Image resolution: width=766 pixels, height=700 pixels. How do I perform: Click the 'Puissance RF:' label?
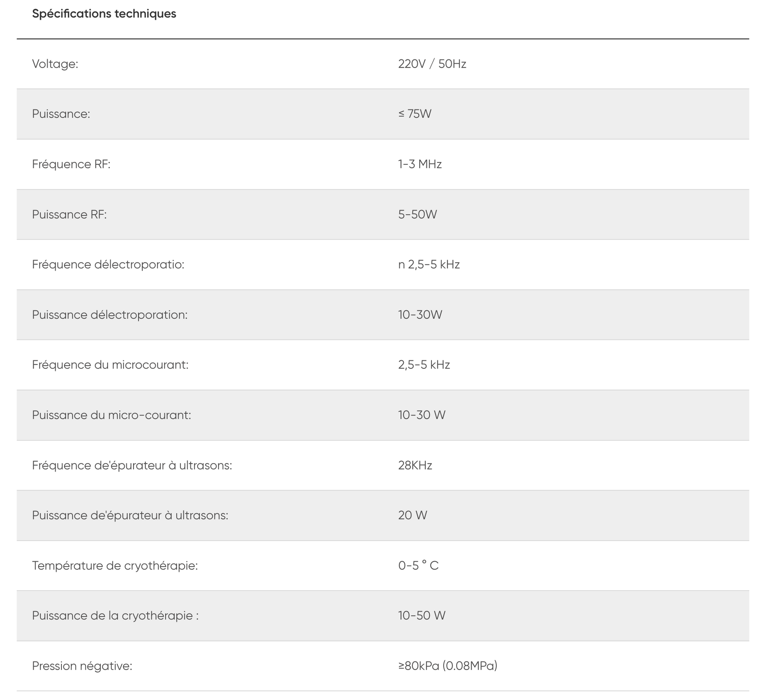[x=69, y=214]
